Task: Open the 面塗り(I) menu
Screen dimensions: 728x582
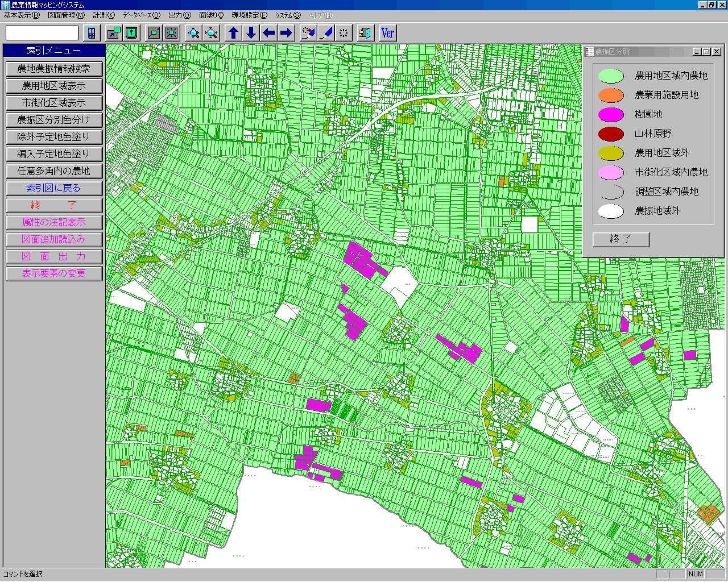Action: 212,15
